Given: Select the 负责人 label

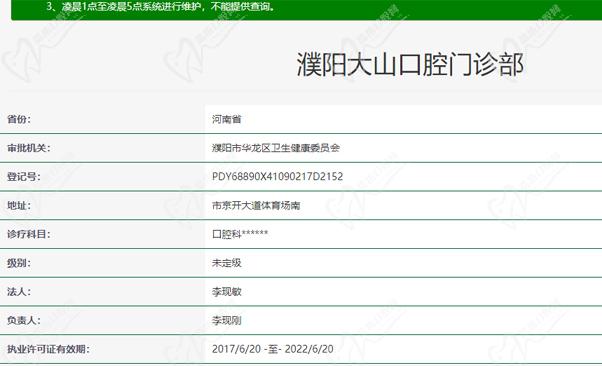Looking at the screenshot, I should [23, 320].
